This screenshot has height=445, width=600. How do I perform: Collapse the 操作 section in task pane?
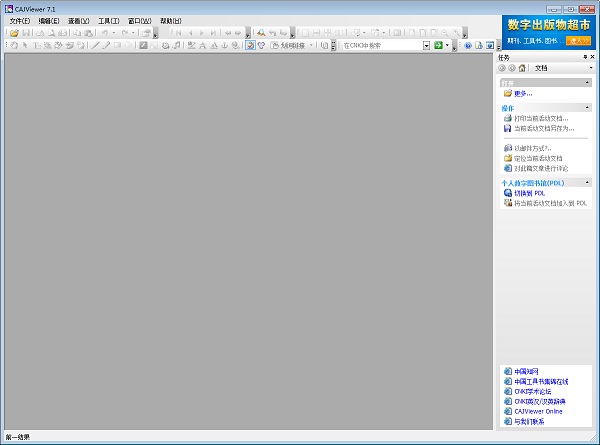(x=588, y=108)
